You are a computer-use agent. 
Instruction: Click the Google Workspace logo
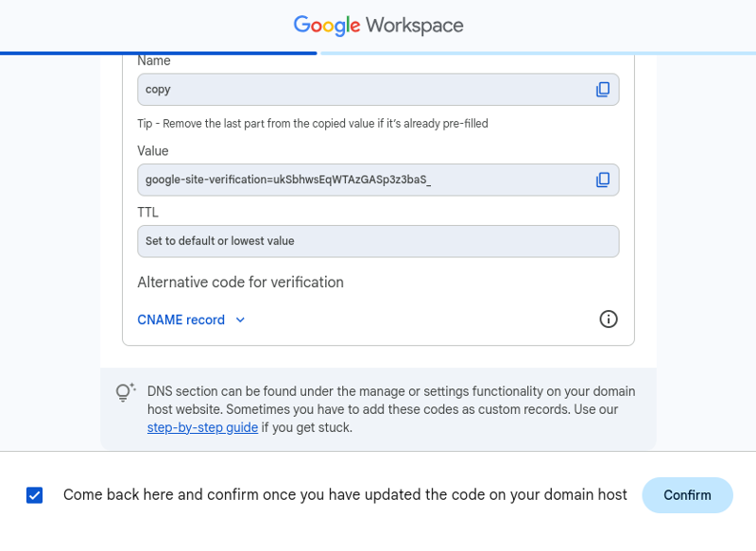[x=378, y=26]
